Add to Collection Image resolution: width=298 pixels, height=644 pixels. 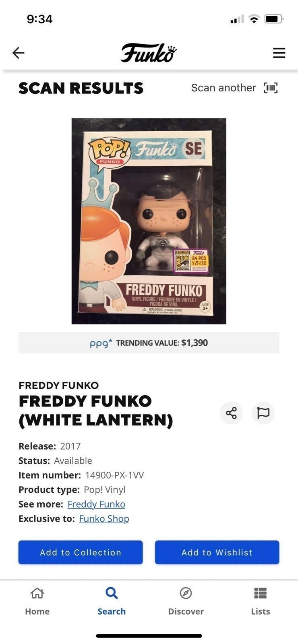point(81,552)
